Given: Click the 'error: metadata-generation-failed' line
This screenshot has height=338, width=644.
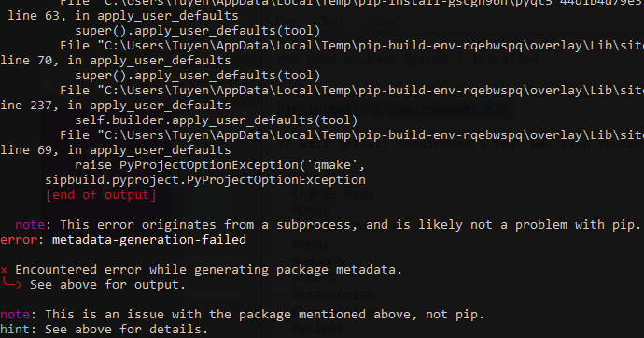Looking at the screenshot, I should [123, 239].
